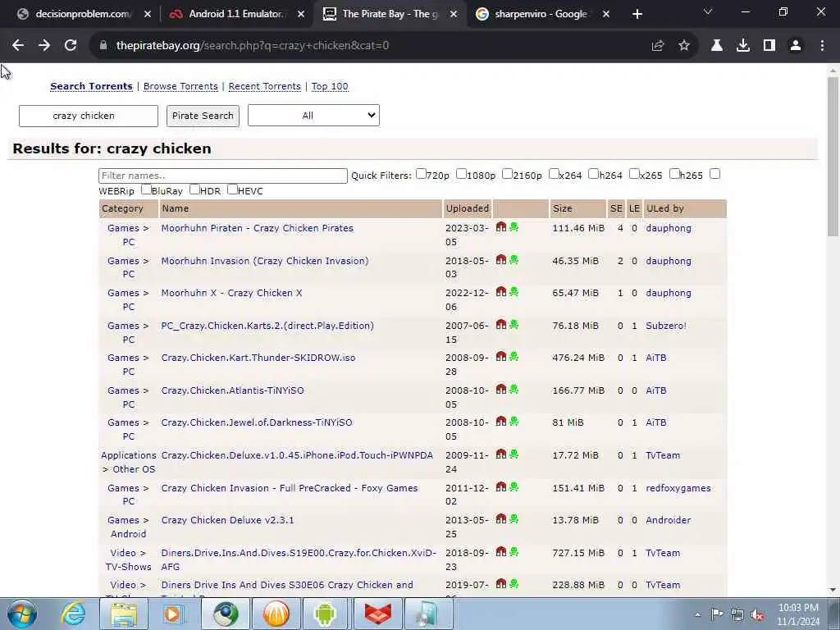This screenshot has height=630, width=840.
Task: Enable the 720p quick filter
Action: point(421,174)
